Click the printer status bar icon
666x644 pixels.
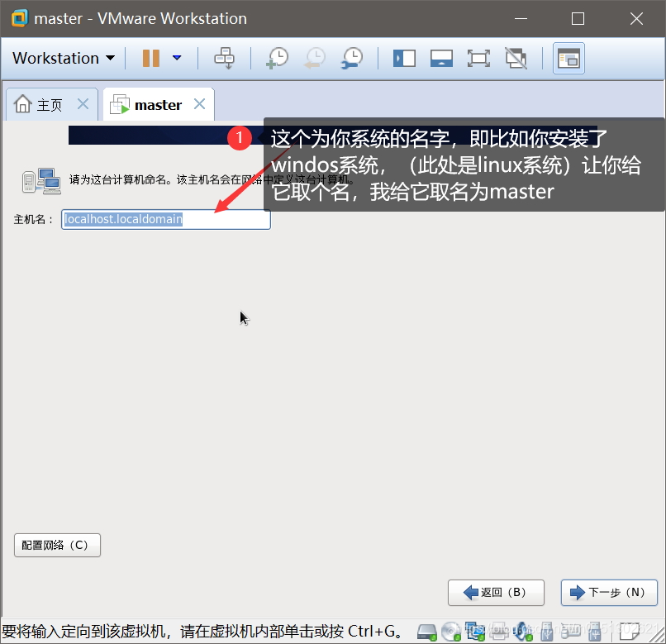coord(500,632)
